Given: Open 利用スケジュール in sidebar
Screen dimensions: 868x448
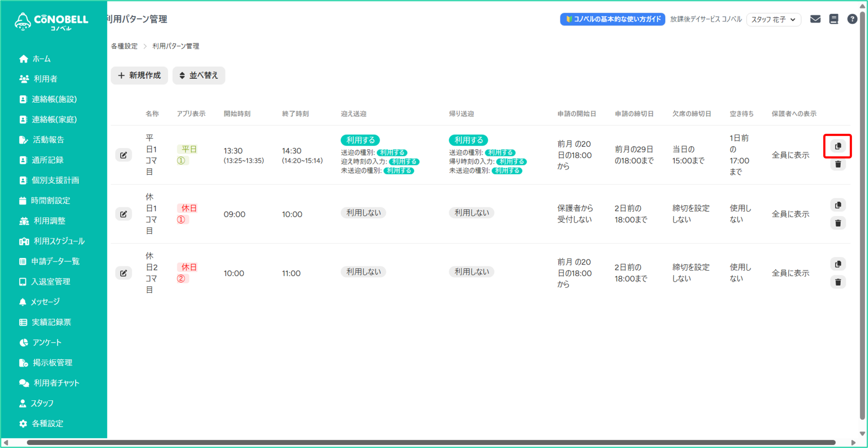Looking at the screenshot, I should [x=59, y=241].
